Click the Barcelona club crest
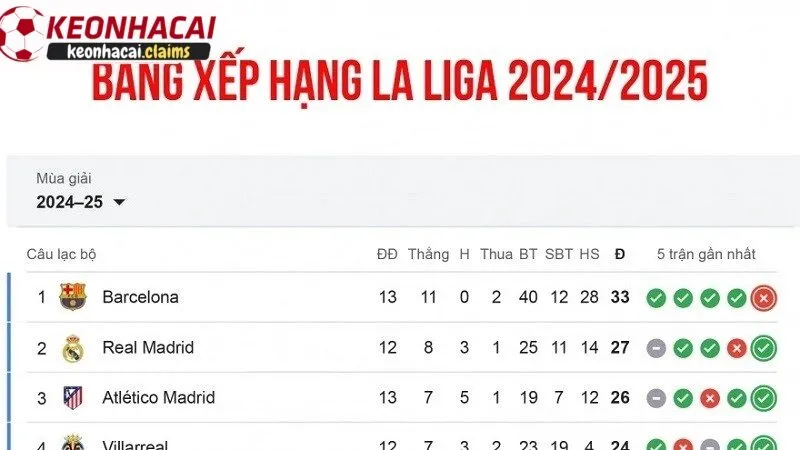This screenshot has width=800, height=450. [73, 297]
